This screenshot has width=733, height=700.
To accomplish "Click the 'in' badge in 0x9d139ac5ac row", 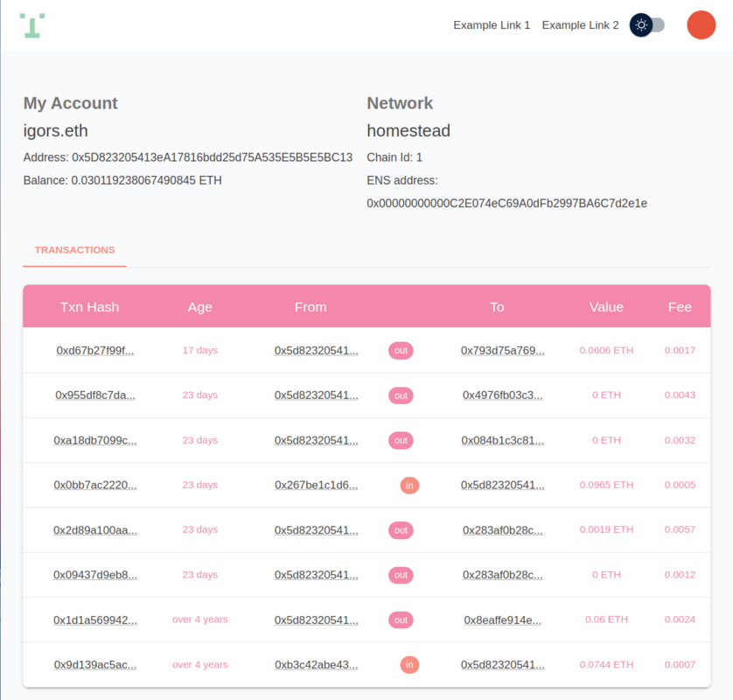I will [x=409, y=665].
